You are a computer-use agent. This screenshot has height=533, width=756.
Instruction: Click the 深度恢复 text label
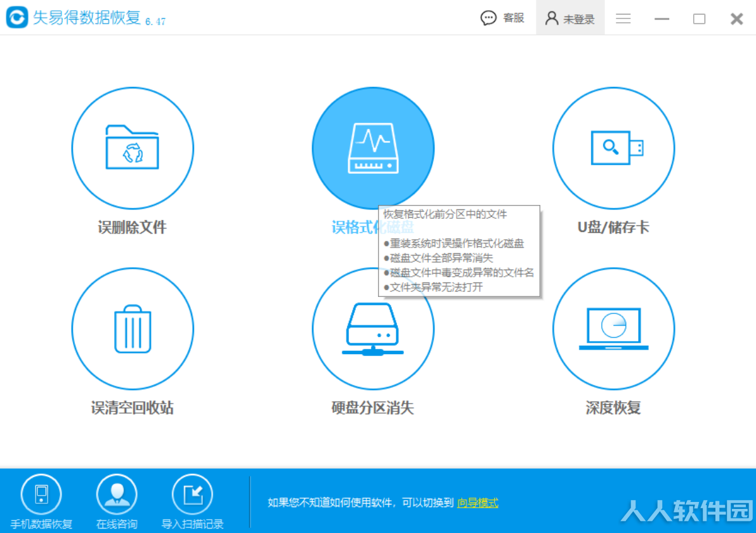click(x=613, y=408)
